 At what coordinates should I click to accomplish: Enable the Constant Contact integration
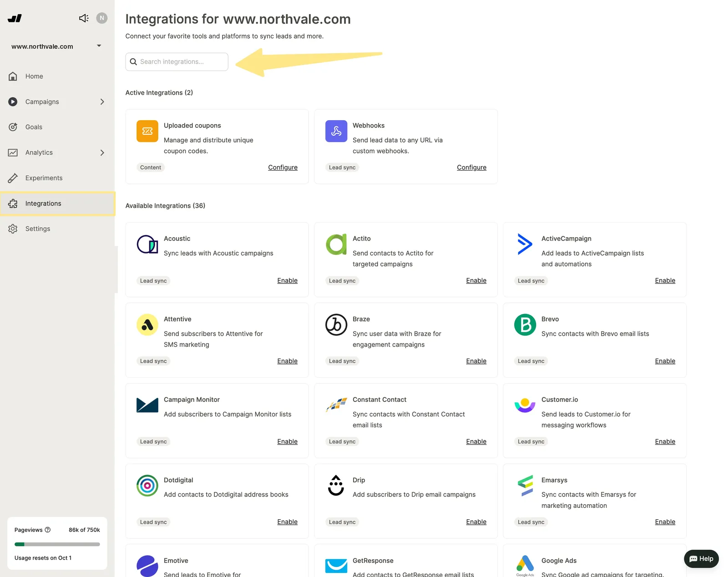tap(476, 442)
